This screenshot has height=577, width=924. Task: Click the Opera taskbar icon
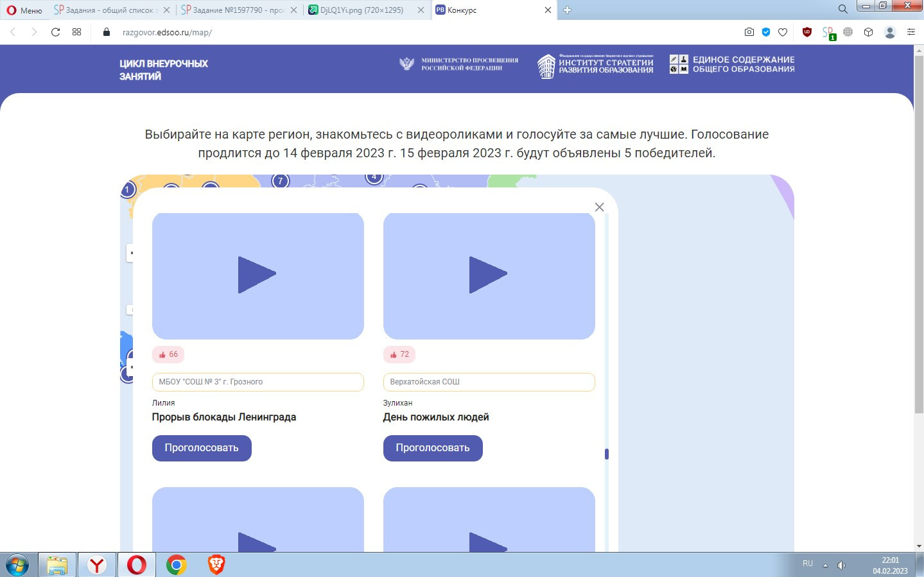click(136, 565)
